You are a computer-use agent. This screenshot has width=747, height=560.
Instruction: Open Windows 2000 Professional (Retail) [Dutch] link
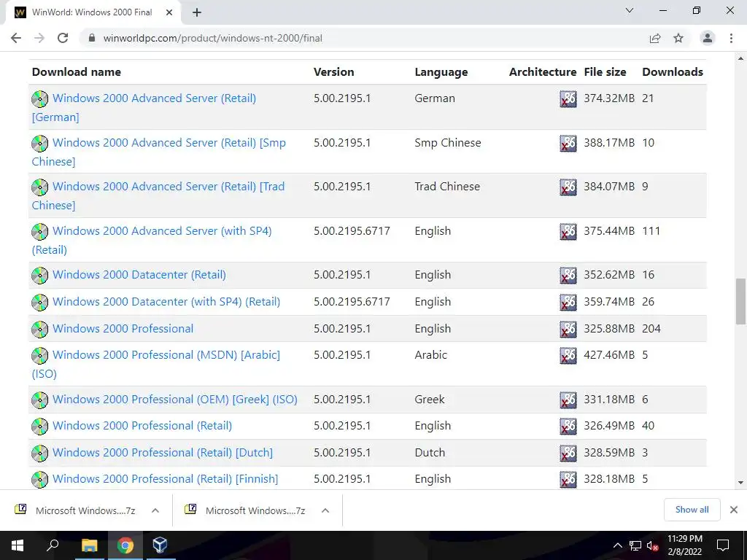pyautogui.click(x=163, y=452)
